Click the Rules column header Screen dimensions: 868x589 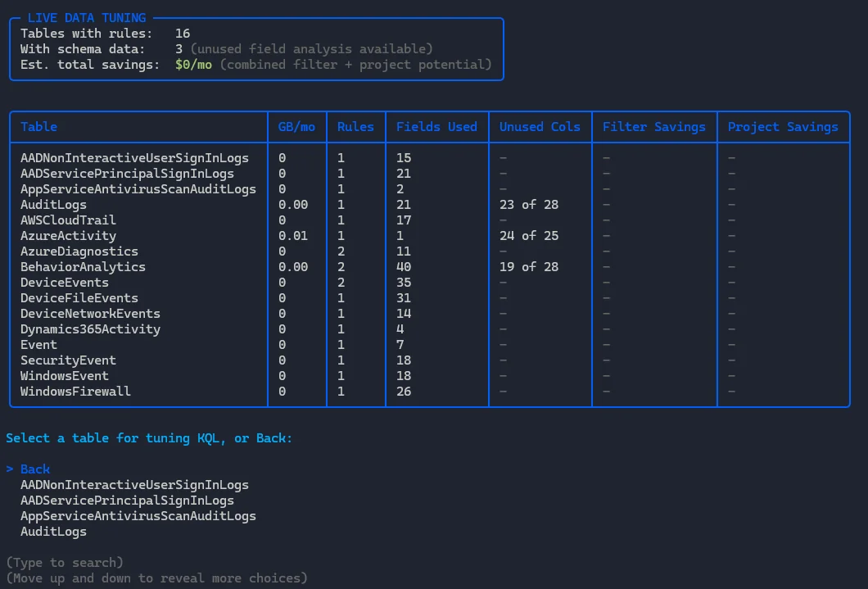click(x=355, y=127)
